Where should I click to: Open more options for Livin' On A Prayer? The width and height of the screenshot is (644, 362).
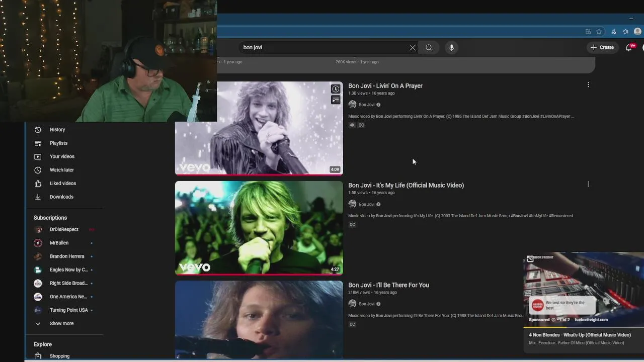(588, 85)
